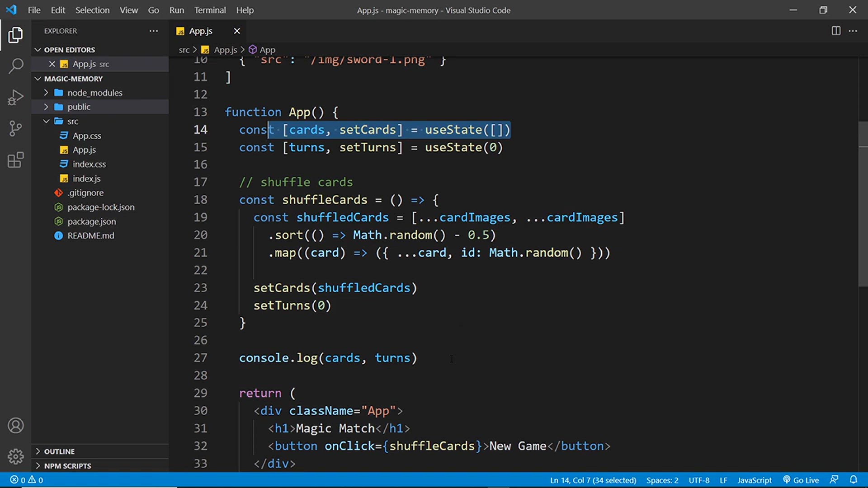Open notifications bell in status bar

tap(854, 480)
